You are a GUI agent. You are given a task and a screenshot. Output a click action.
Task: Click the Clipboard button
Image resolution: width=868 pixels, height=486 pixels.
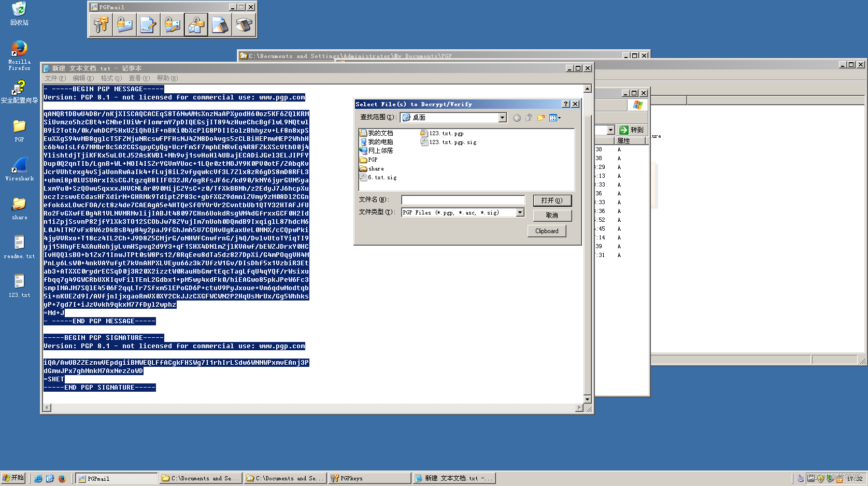(547, 231)
